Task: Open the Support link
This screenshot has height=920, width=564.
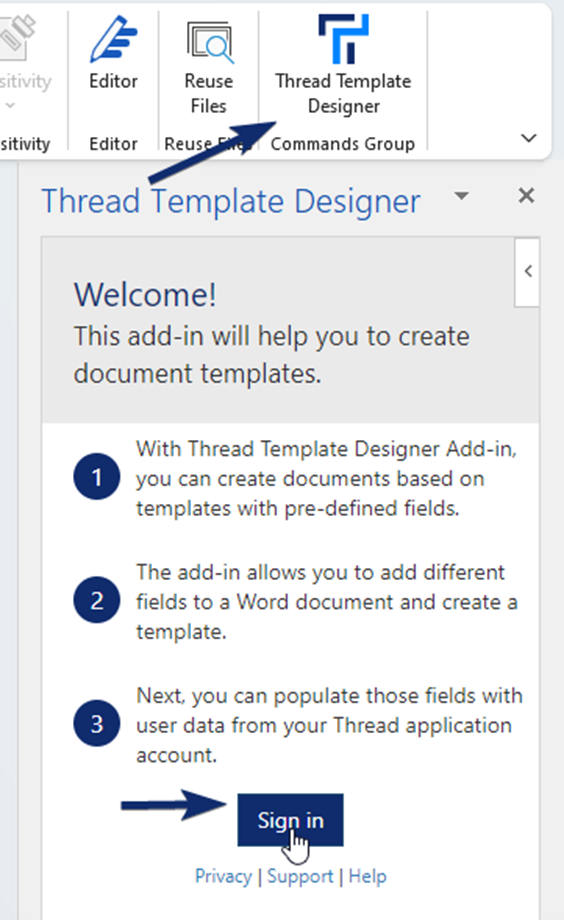Action: click(x=300, y=876)
